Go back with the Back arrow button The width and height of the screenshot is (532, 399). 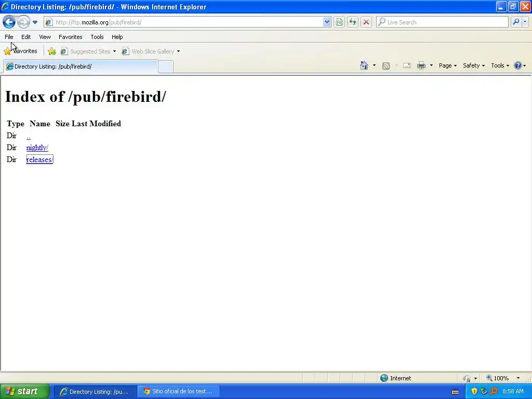(9, 22)
